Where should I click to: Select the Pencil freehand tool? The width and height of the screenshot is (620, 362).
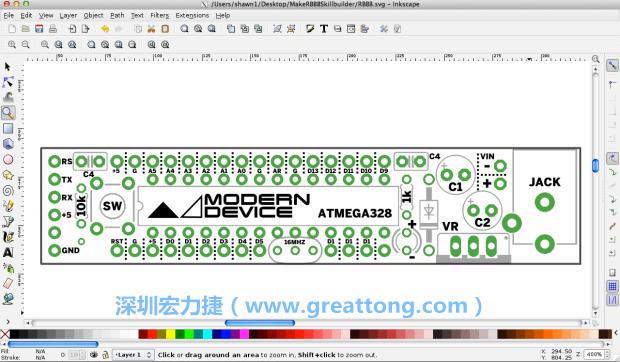point(8,206)
